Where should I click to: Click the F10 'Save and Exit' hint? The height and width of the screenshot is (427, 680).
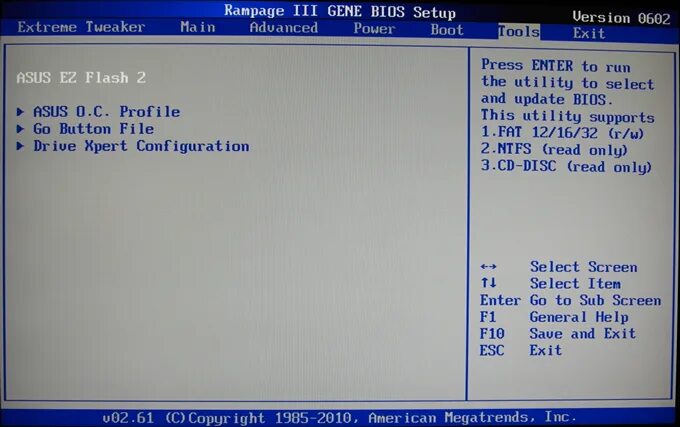coord(582,334)
